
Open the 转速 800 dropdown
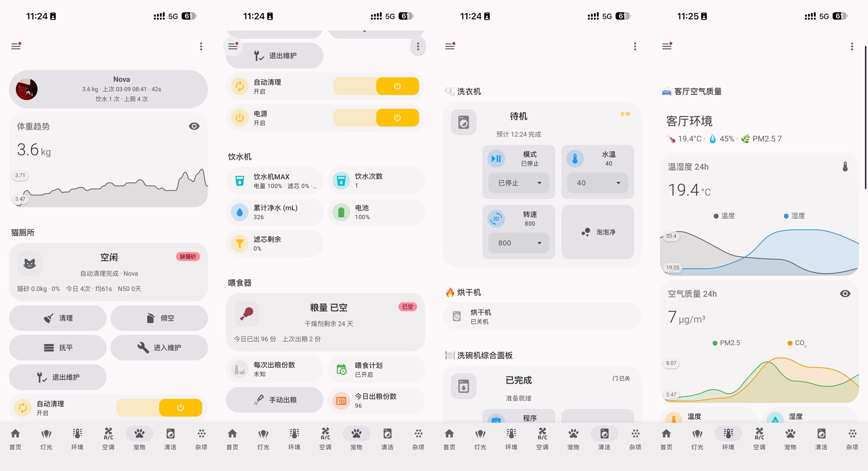coord(519,243)
